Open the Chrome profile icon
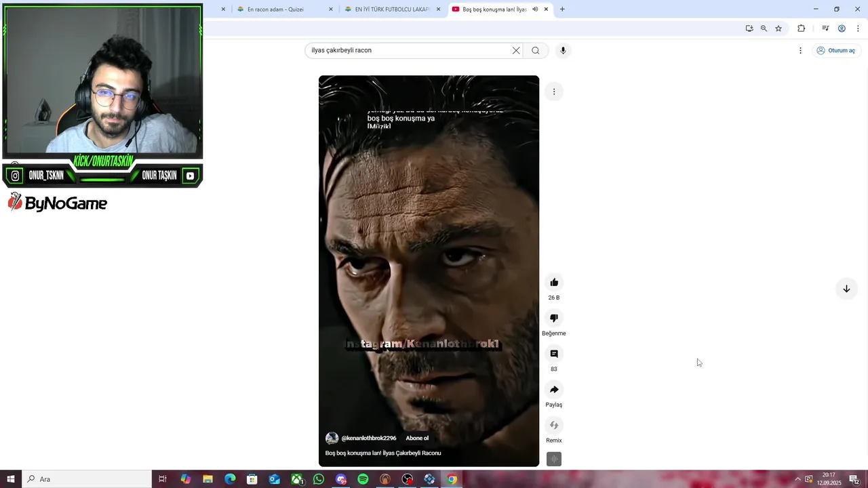The height and width of the screenshot is (488, 868). click(842, 28)
